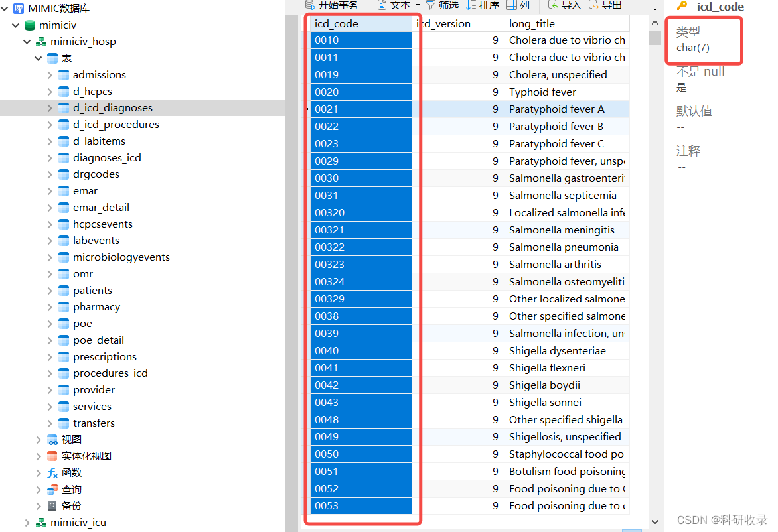Click the d_hcpcs table icon
The image size is (778, 532).
tap(64, 92)
